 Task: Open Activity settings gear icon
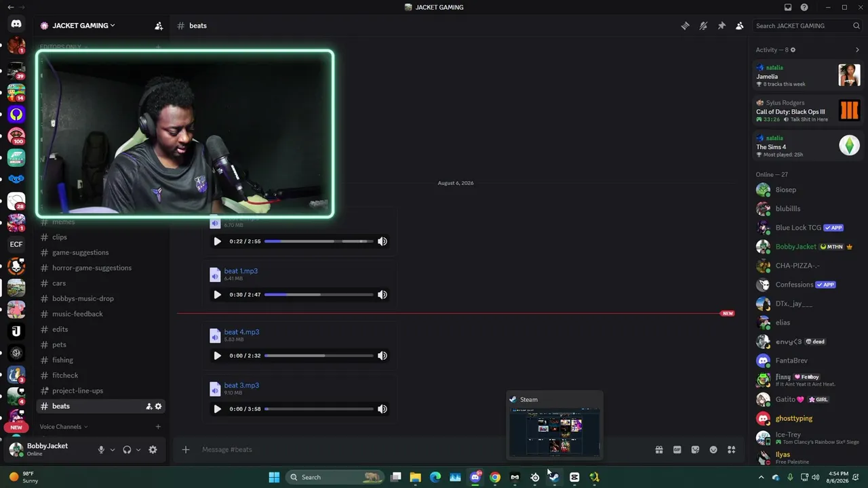pyautogui.click(x=793, y=49)
